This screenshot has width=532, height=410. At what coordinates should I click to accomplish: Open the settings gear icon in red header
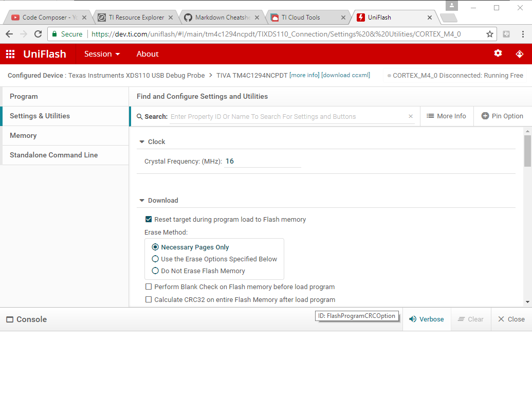coord(498,54)
